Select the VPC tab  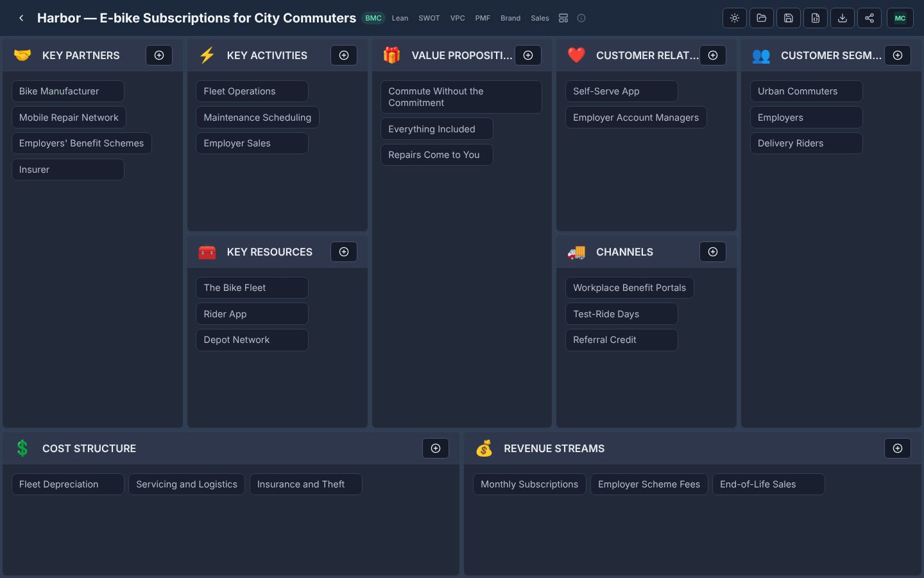[x=458, y=18]
